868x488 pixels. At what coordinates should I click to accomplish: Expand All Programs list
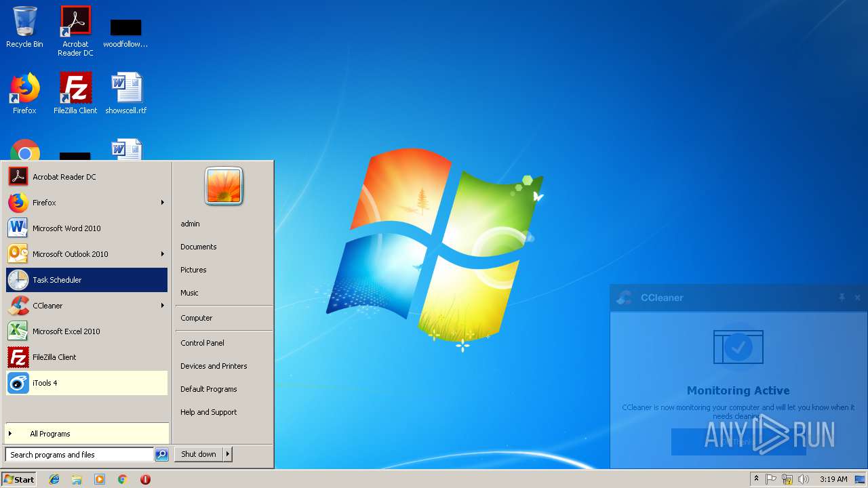point(87,434)
